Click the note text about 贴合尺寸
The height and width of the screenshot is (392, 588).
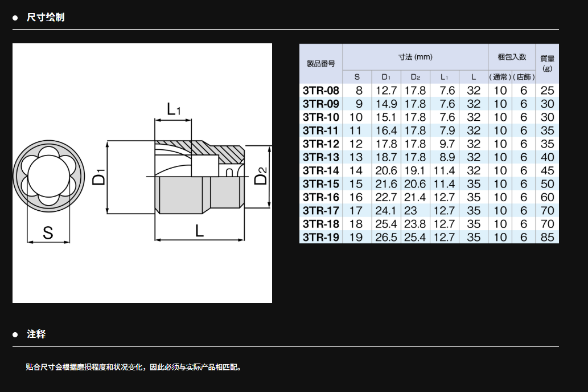tap(134, 367)
